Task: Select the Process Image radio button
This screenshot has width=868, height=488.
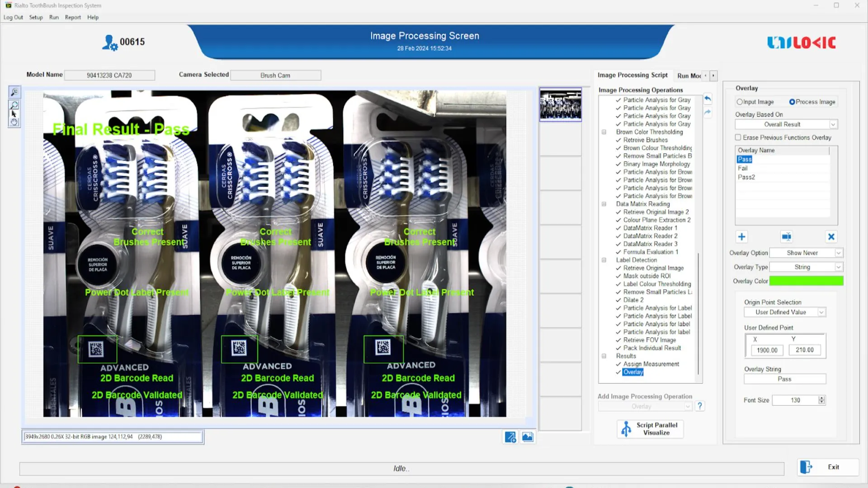Action: [x=792, y=102]
